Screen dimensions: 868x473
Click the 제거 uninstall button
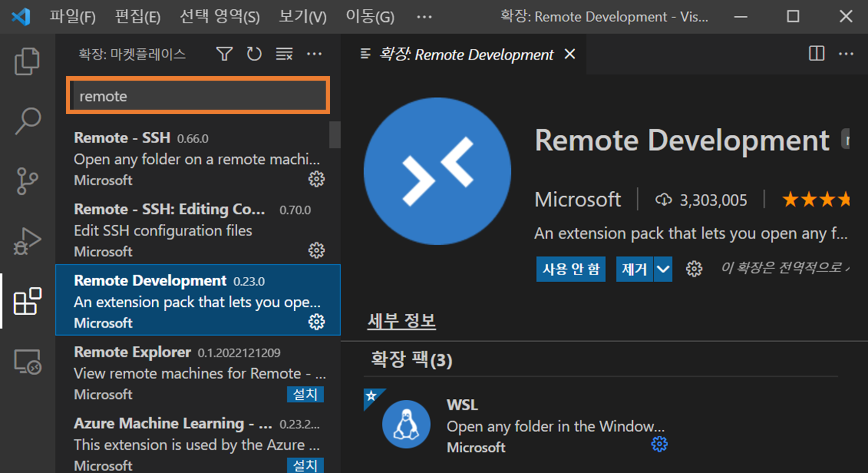(634, 269)
